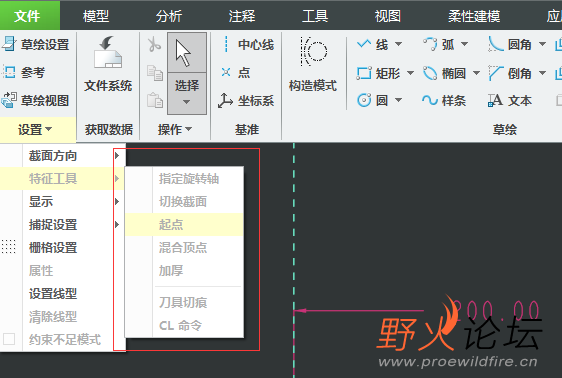The width and height of the screenshot is (562, 378).
Task: Click 混合顶点 in the submenu
Action: pyautogui.click(x=184, y=248)
